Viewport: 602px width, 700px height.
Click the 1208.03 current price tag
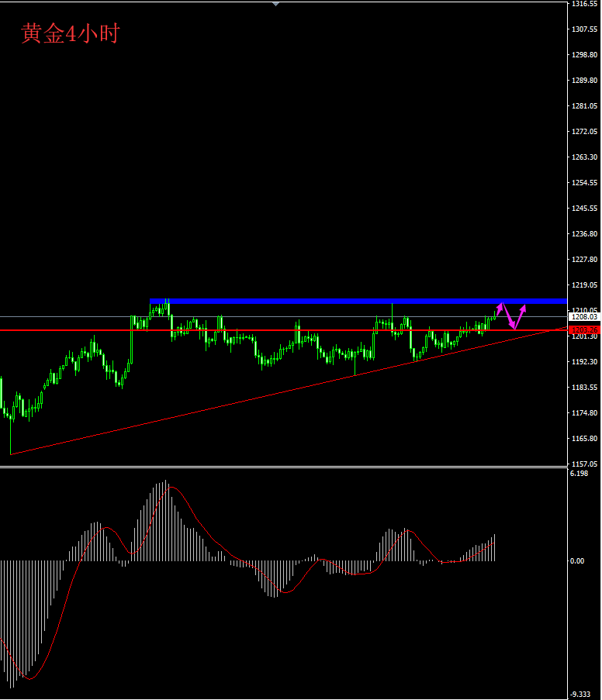pyautogui.click(x=585, y=316)
